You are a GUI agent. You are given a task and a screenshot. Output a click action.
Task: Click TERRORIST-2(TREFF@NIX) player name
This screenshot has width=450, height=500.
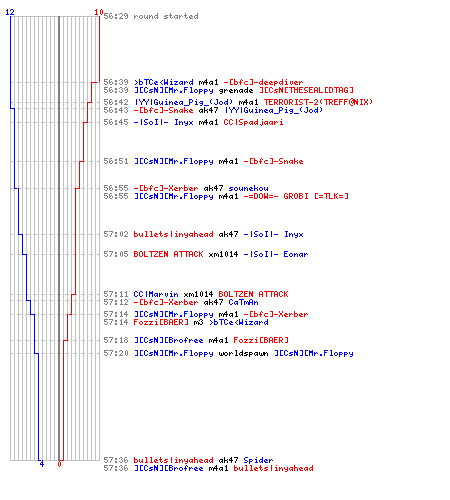coord(318,102)
